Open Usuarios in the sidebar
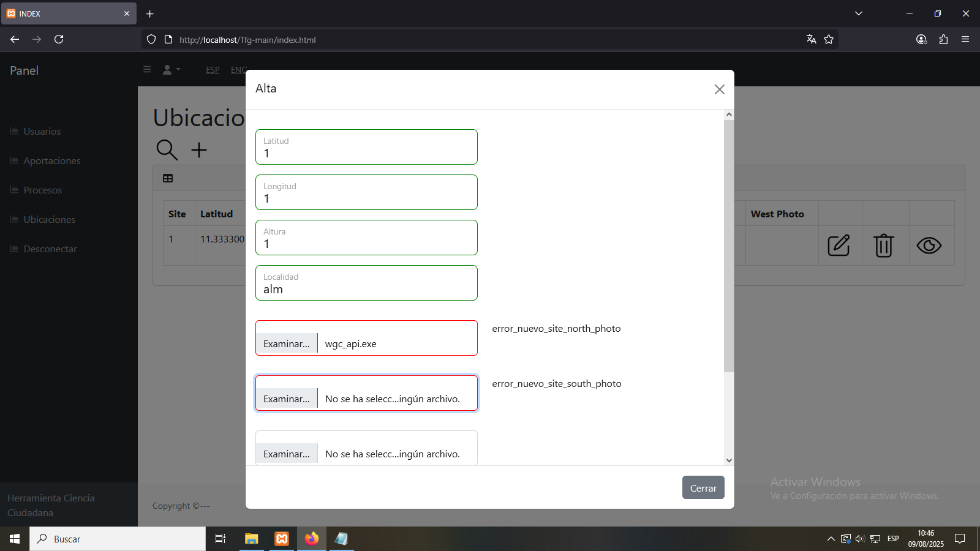980x551 pixels. (x=42, y=131)
